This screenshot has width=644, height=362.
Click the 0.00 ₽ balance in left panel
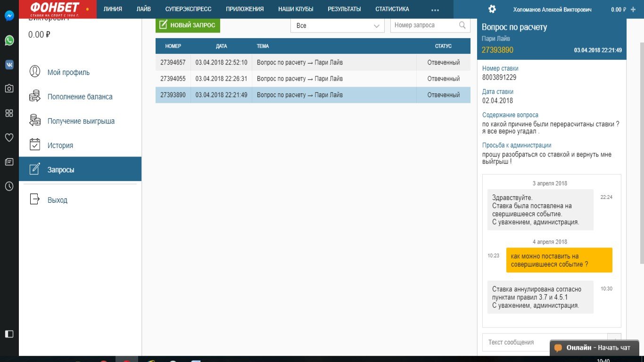pos(39,34)
